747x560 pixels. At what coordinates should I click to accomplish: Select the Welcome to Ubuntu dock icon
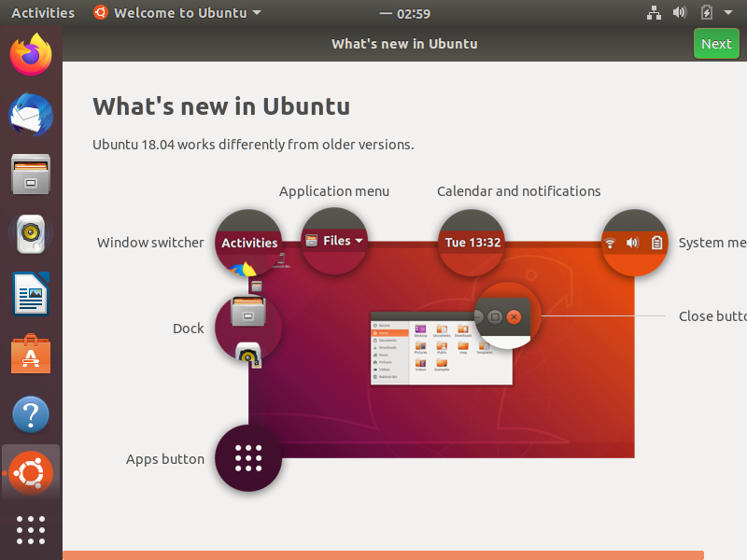pos(31,473)
